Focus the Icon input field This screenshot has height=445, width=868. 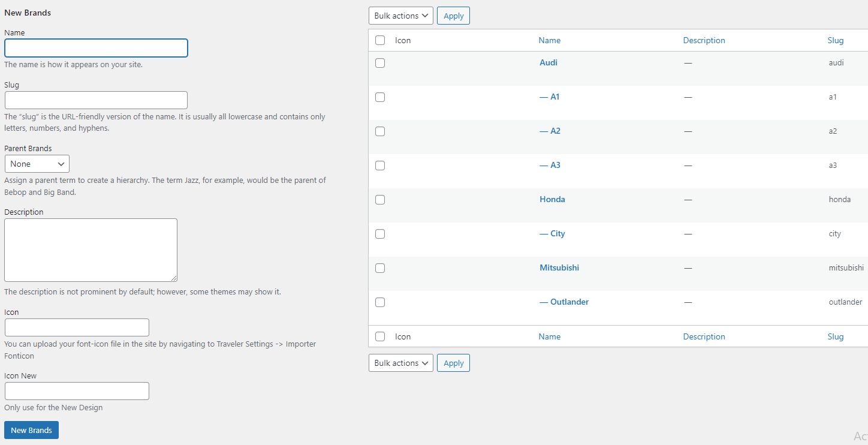point(77,327)
